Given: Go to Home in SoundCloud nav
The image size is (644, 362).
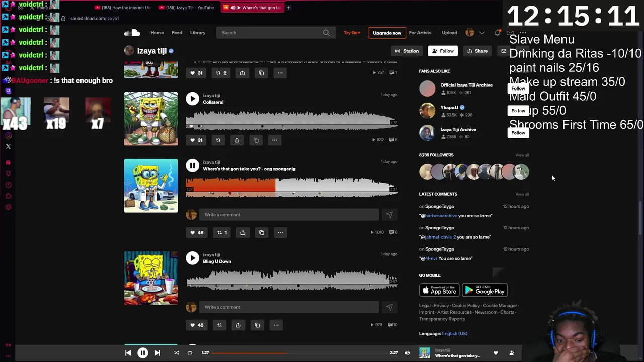Looking at the screenshot, I should pos(157,33).
